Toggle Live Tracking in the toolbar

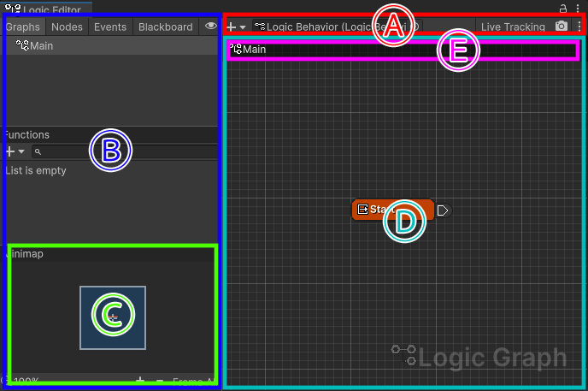tap(513, 27)
